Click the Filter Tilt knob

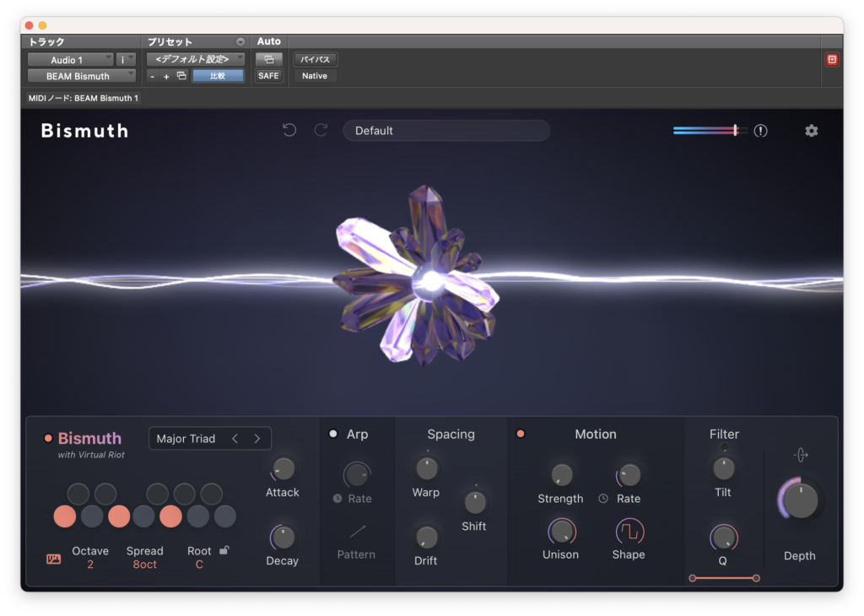pos(723,469)
